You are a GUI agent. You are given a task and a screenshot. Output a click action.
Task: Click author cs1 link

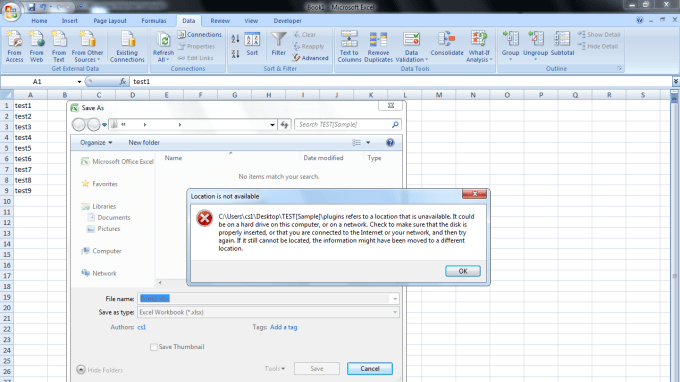[142, 327]
